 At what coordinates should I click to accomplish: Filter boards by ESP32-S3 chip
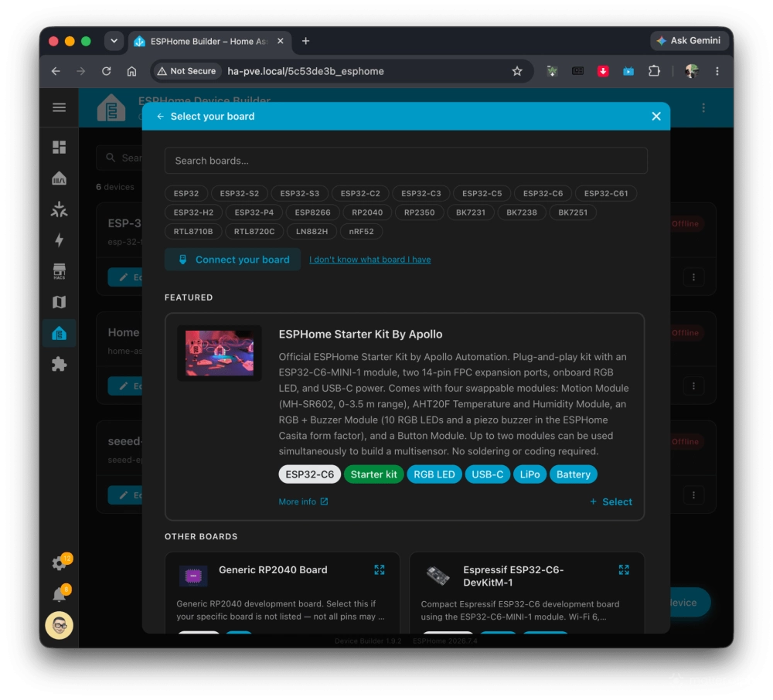(299, 194)
